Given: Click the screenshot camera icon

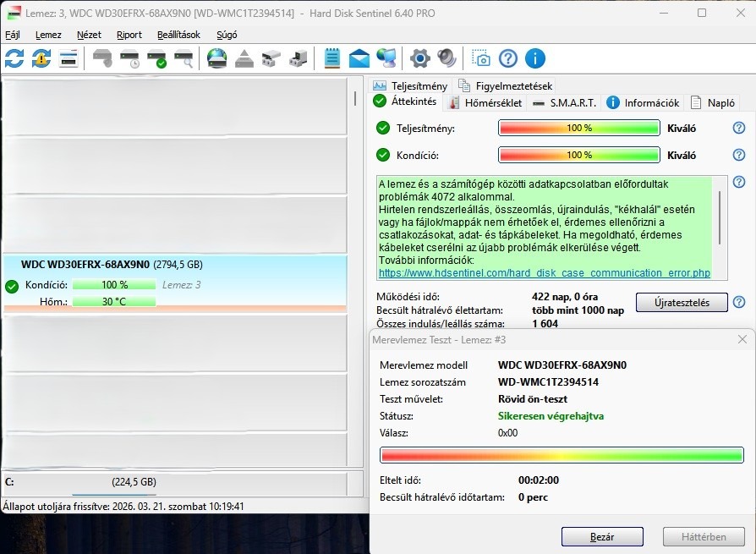Looking at the screenshot, I should pos(480,58).
